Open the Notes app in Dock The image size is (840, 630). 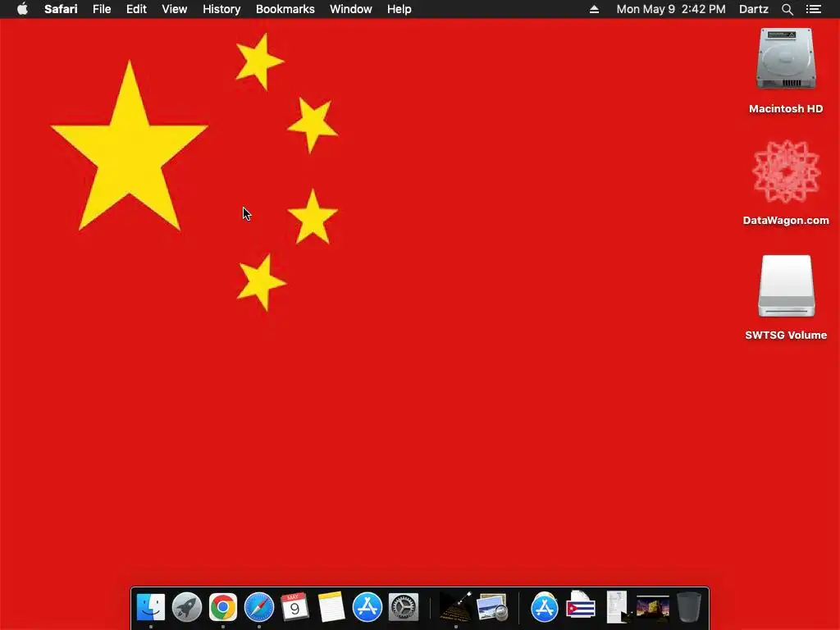coord(331,608)
